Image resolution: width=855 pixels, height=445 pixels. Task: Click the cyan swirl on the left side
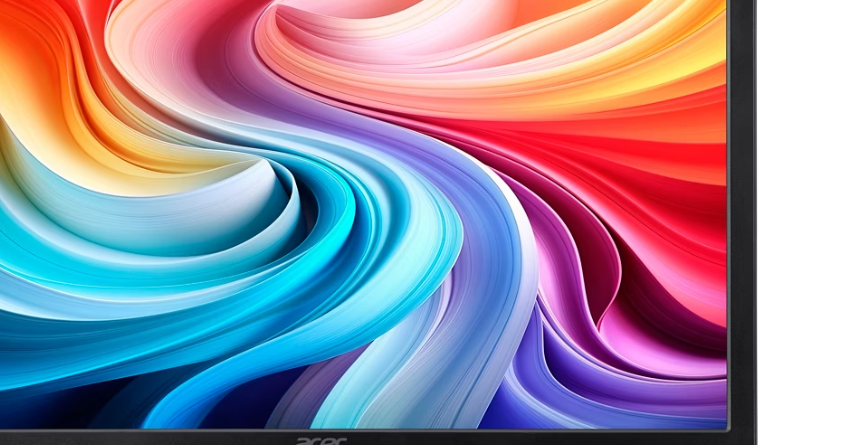point(60,250)
